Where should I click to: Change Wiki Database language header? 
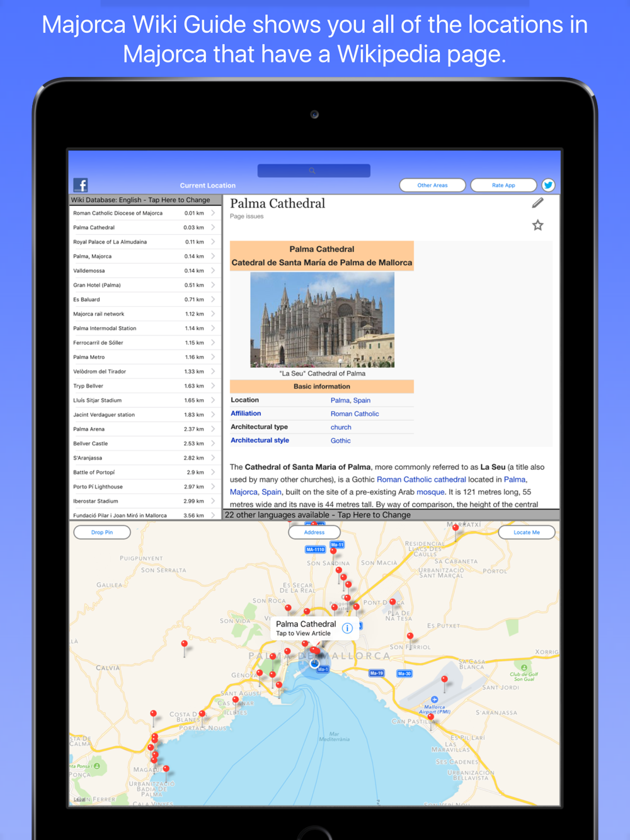(146, 200)
